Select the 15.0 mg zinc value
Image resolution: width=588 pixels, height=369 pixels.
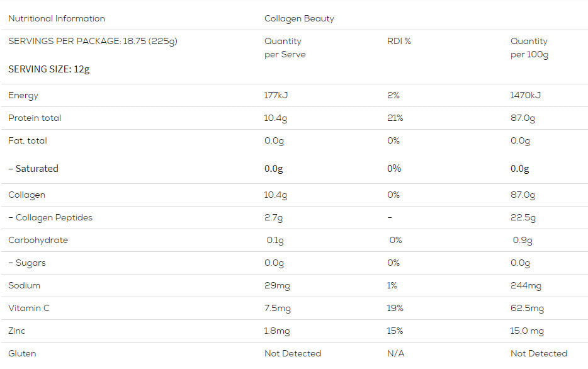click(x=527, y=331)
